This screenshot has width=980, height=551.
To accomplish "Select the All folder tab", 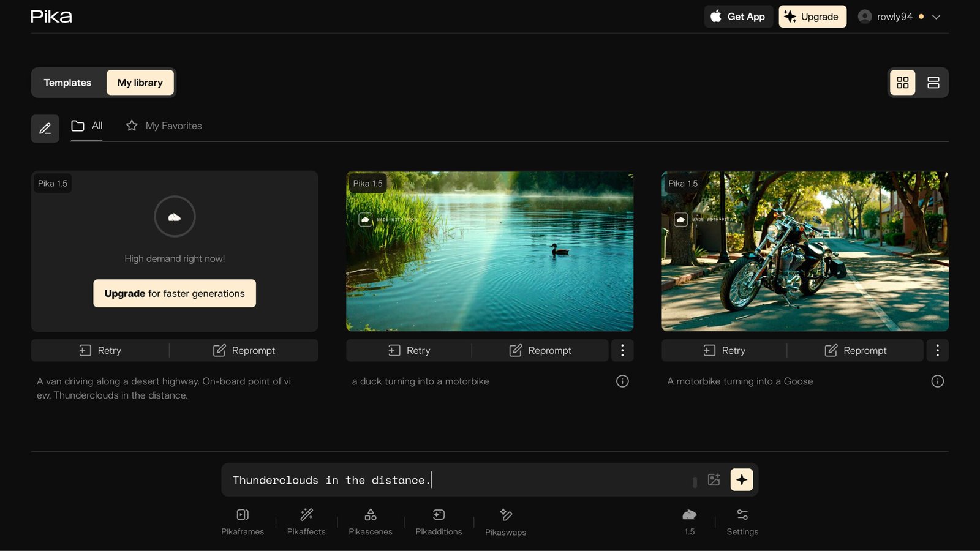I will [x=87, y=126].
